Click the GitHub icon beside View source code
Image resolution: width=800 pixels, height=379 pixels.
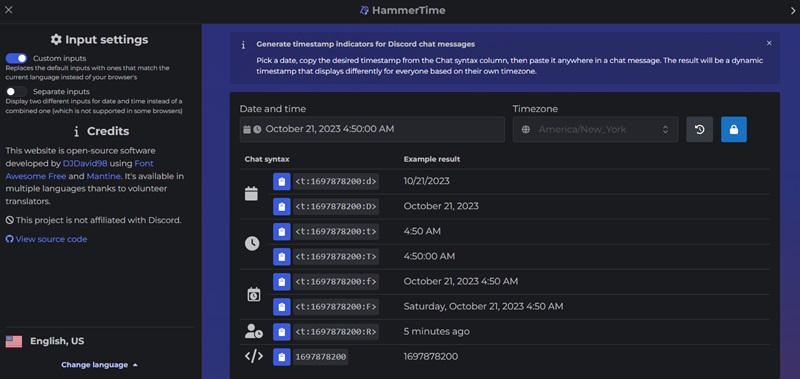click(x=9, y=239)
